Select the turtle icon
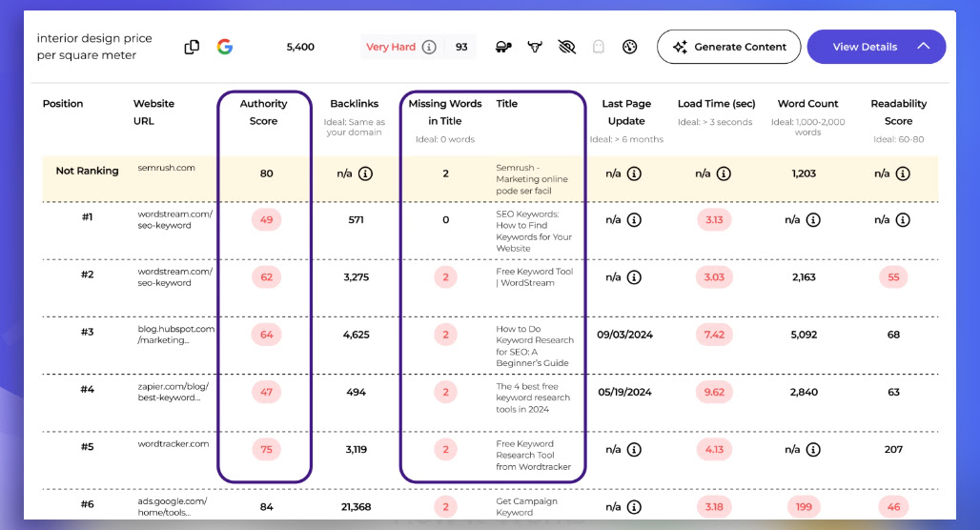980x530 pixels. point(503,47)
